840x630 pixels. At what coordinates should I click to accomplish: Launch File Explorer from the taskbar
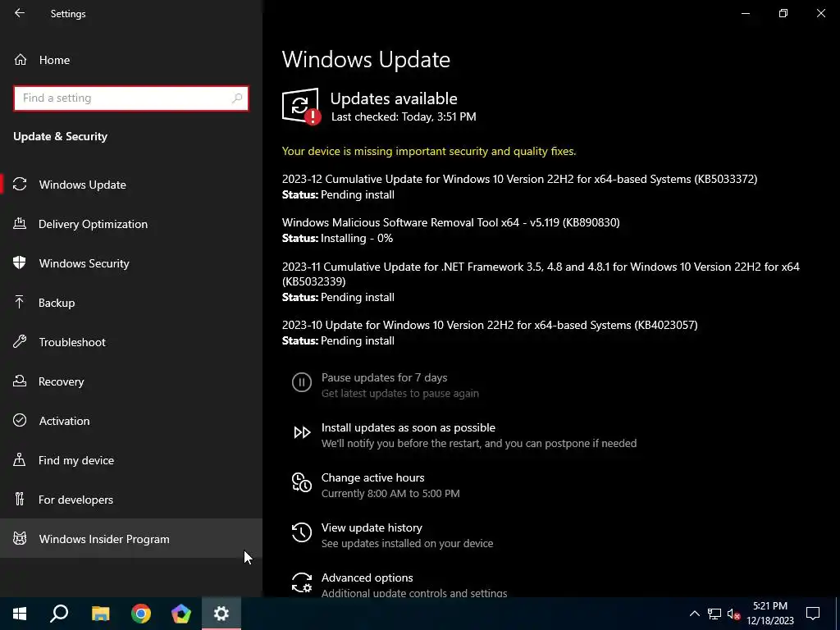[100, 614]
